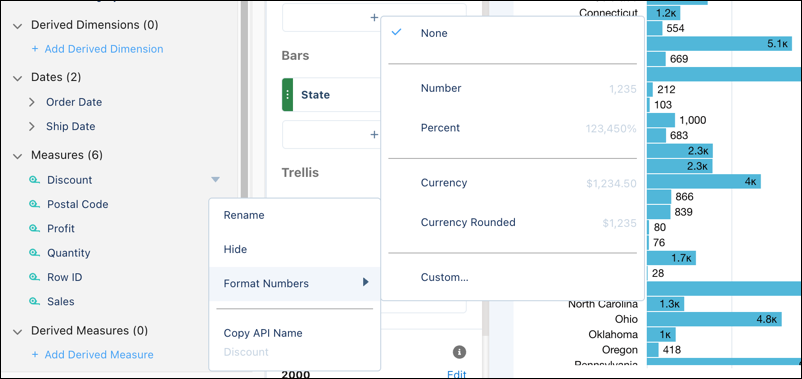Select the Sales measure
Image resolution: width=802 pixels, height=379 pixels.
(x=61, y=301)
